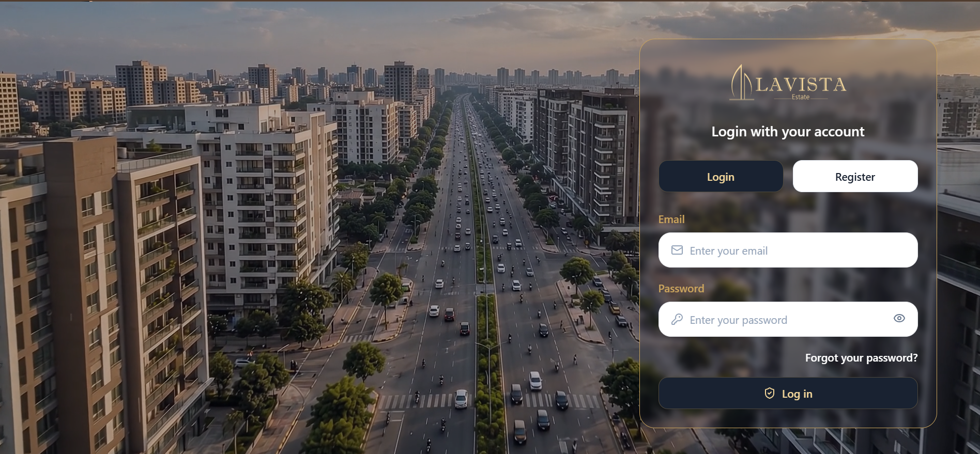
Task: Click the Log in submit button
Action: pyautogui.click(x=788, y=394)
